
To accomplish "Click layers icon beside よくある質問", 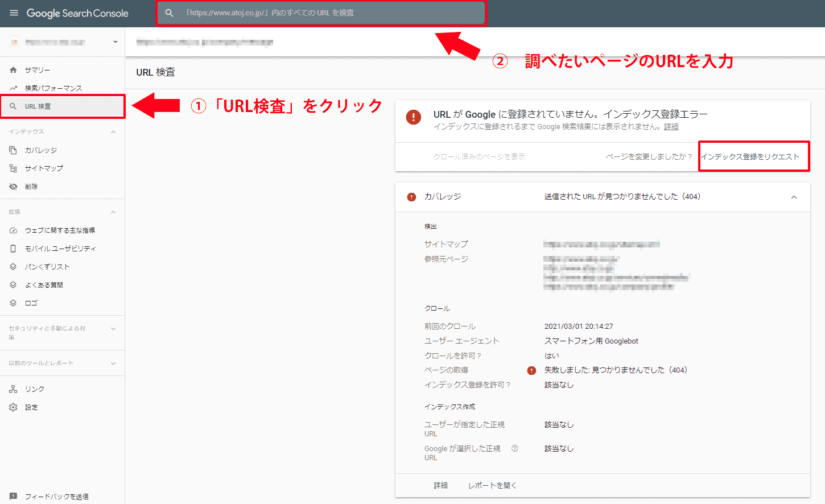I will point(13,285).
